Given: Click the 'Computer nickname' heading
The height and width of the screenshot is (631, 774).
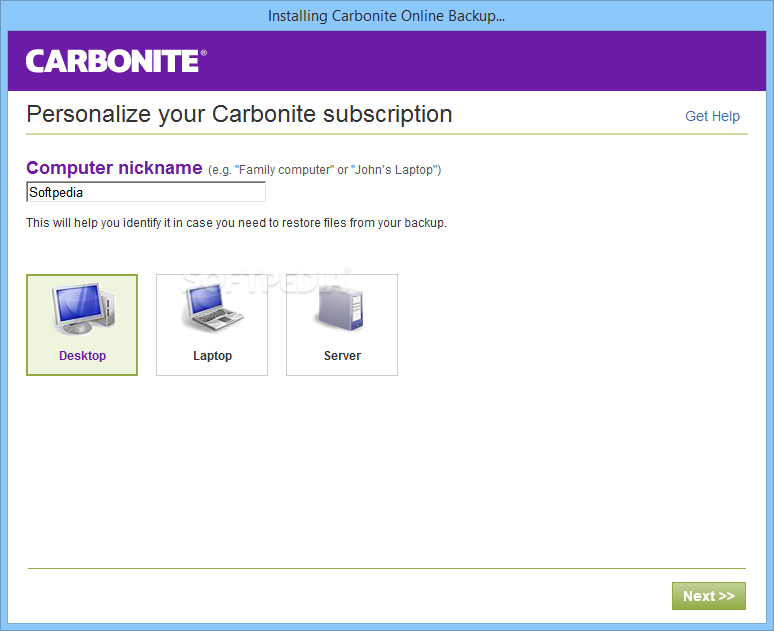Looking at the screenshot, I should (114, 168).
